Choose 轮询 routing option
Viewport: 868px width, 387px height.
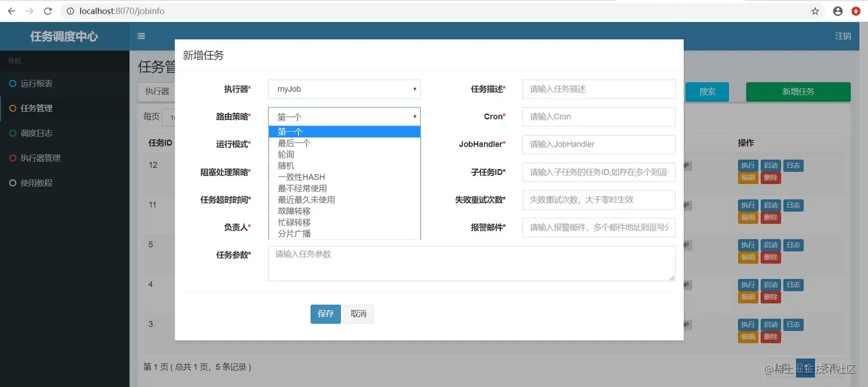[344, 154]
